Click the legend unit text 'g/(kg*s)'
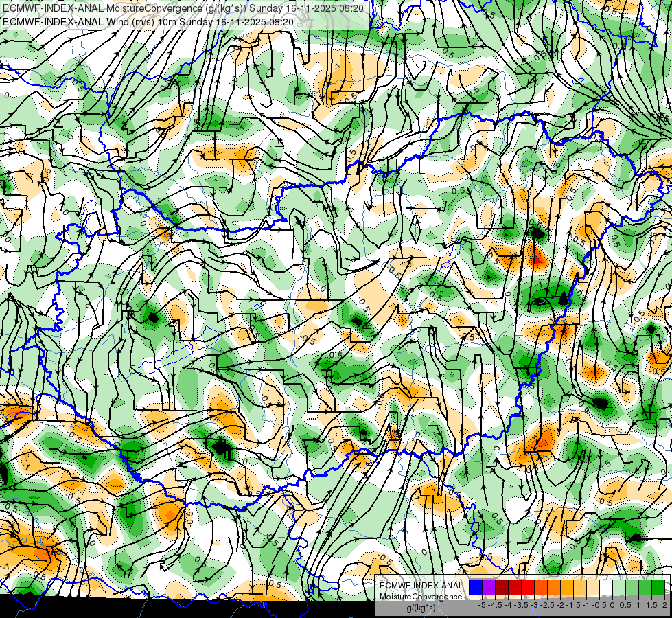 coord(421,608)
